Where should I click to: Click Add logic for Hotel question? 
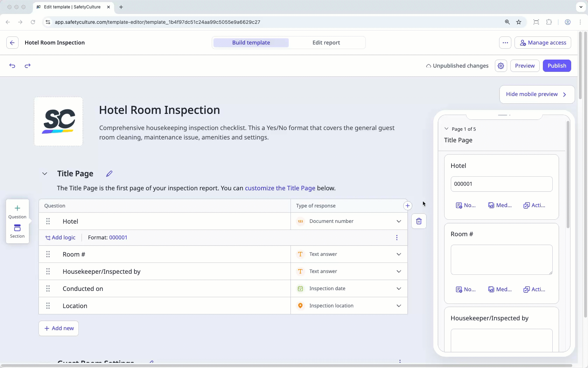coord(60,238)
